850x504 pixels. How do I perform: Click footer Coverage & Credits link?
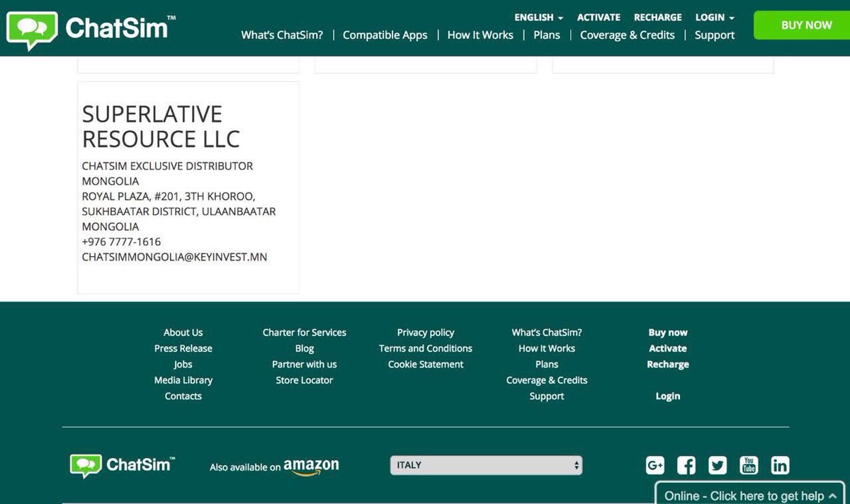tap(547, 380)
